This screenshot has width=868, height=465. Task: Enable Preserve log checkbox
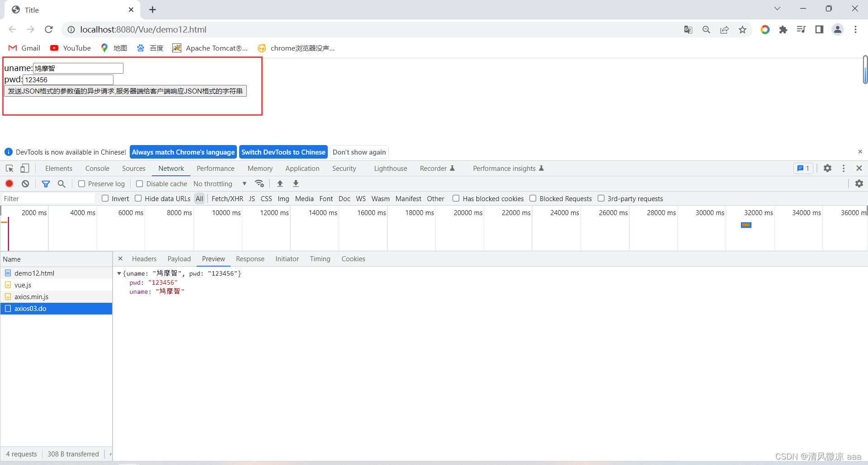click(82, 183)
